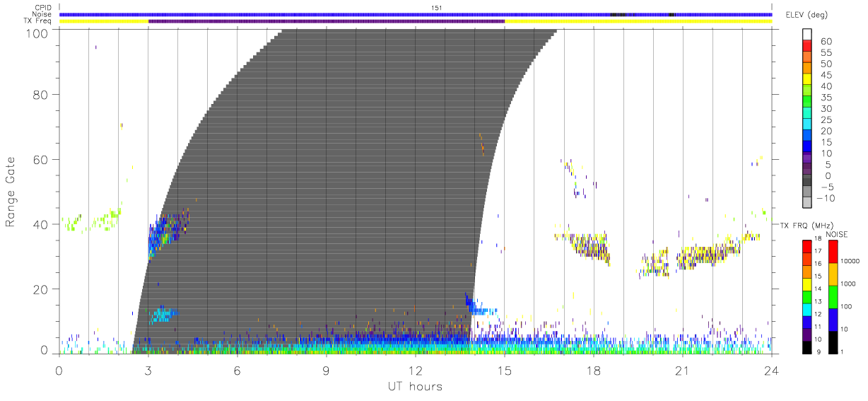Click the '3' tick on UT hours axis
Image resolution: width=868 pixels, height=401 pixels.
tap(148, 370)
